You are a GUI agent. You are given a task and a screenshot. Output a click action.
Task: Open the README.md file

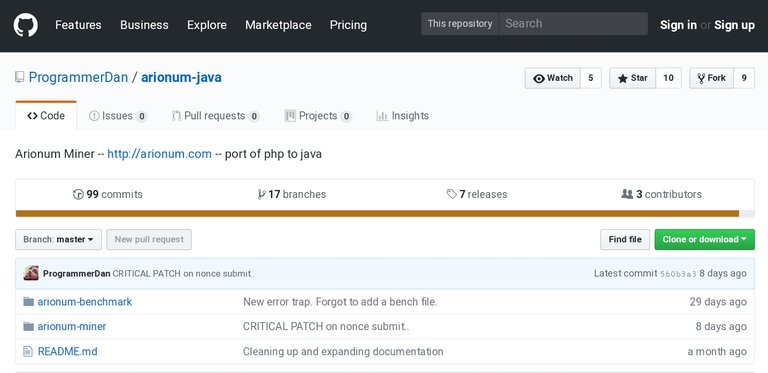coord(68,351)
